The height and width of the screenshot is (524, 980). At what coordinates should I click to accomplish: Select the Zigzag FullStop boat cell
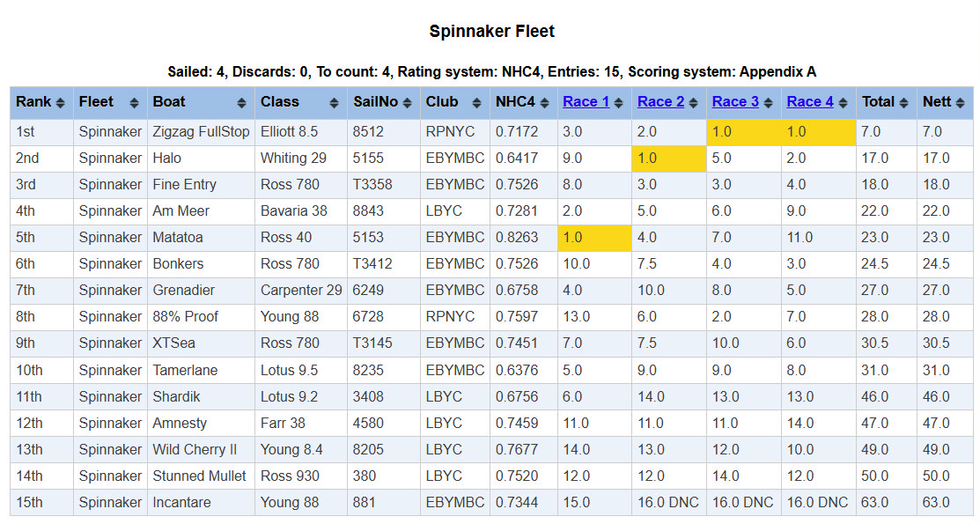201,132
